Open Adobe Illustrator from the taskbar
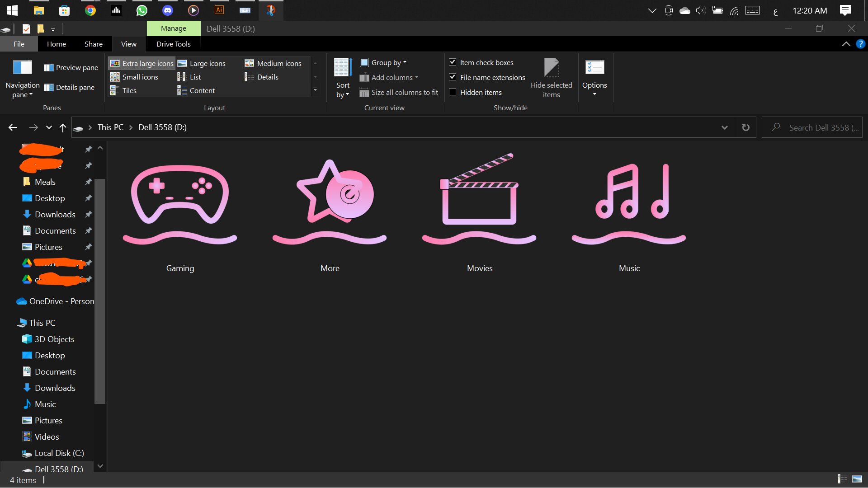Image resolution: width=868 pixels, height=488 pixels. pos(219,10)
